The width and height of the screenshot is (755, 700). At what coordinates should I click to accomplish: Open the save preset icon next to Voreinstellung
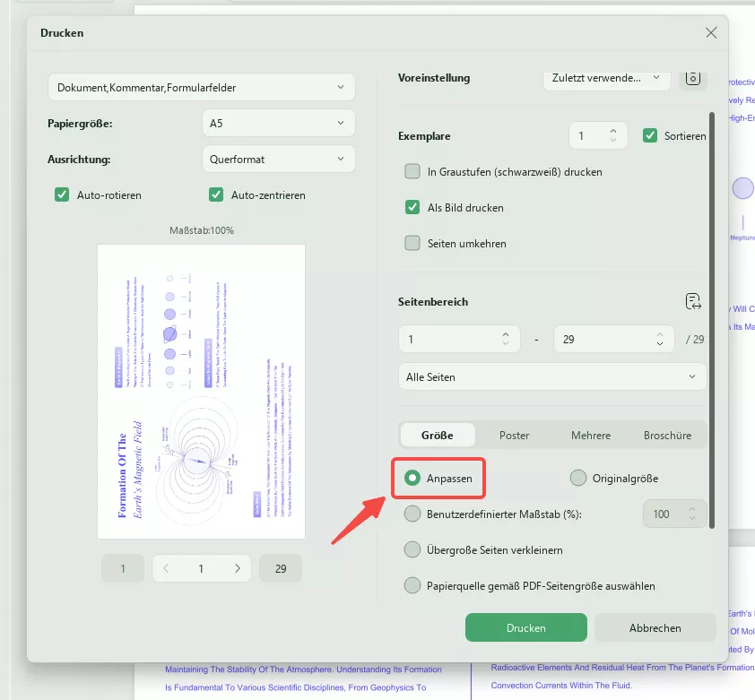point(692,79)
